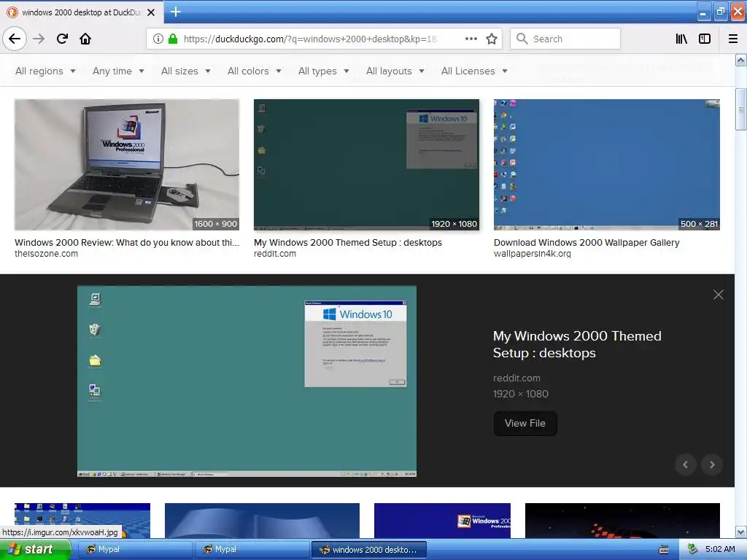Screen dimensions: 747x560
Task: Expand the All colors filter
Action: (255, 71)
